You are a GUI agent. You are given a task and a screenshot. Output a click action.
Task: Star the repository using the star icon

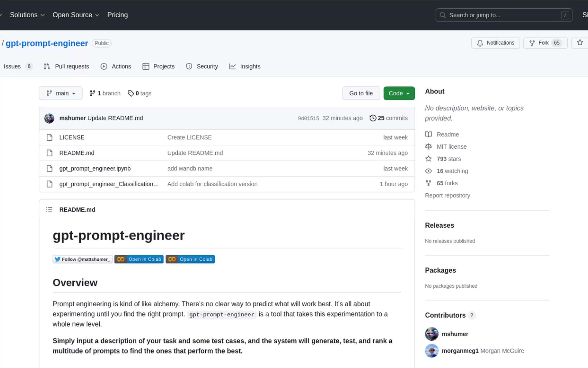click(580, 42)
